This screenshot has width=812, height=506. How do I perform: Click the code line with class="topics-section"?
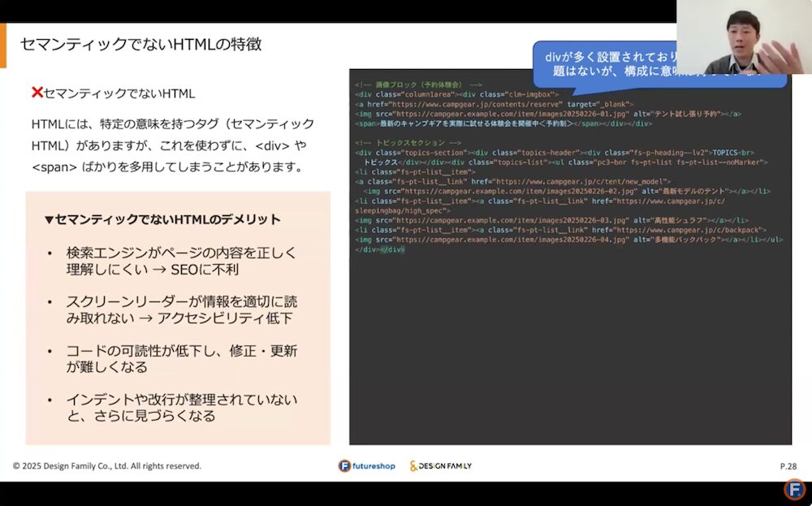point(555,153)
